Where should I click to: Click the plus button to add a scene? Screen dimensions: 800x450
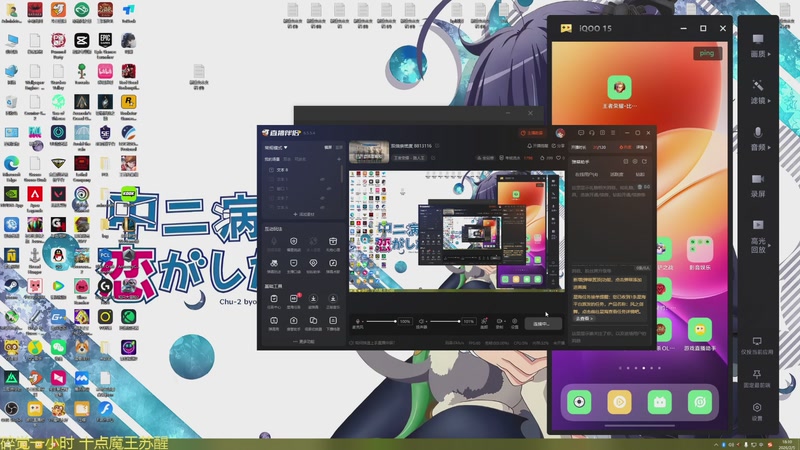tap(339, 159)
